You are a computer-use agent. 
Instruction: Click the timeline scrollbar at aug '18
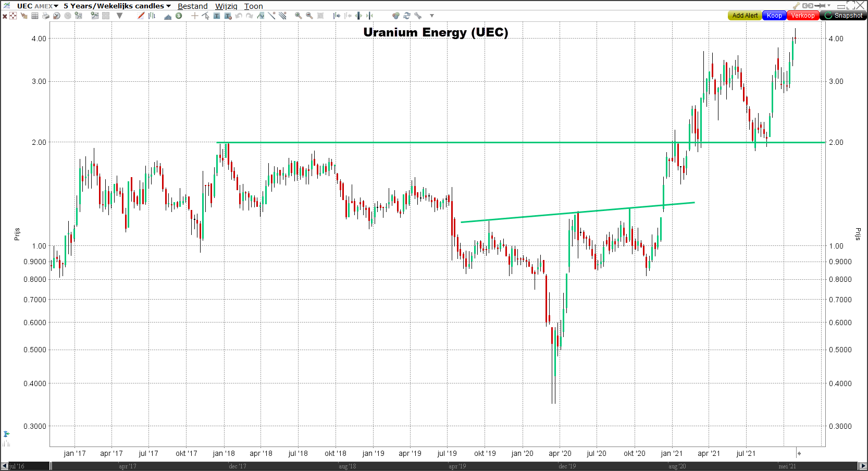[348, 466]
